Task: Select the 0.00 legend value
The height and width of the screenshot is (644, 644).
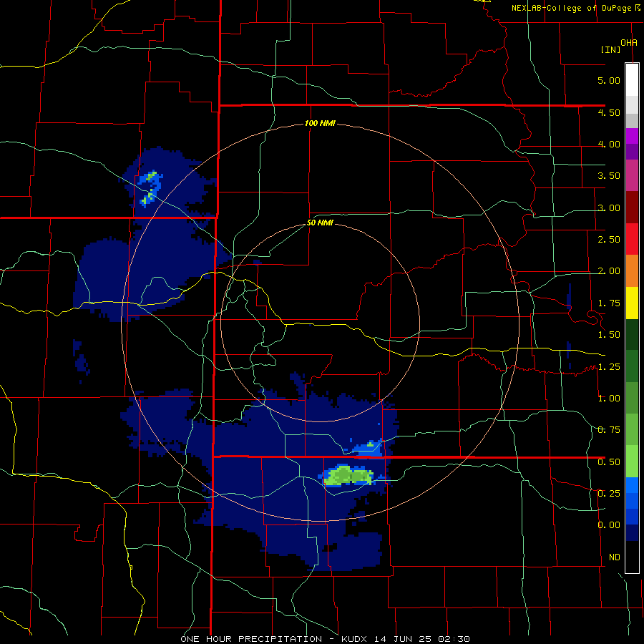Action: [x=609, y=525]
